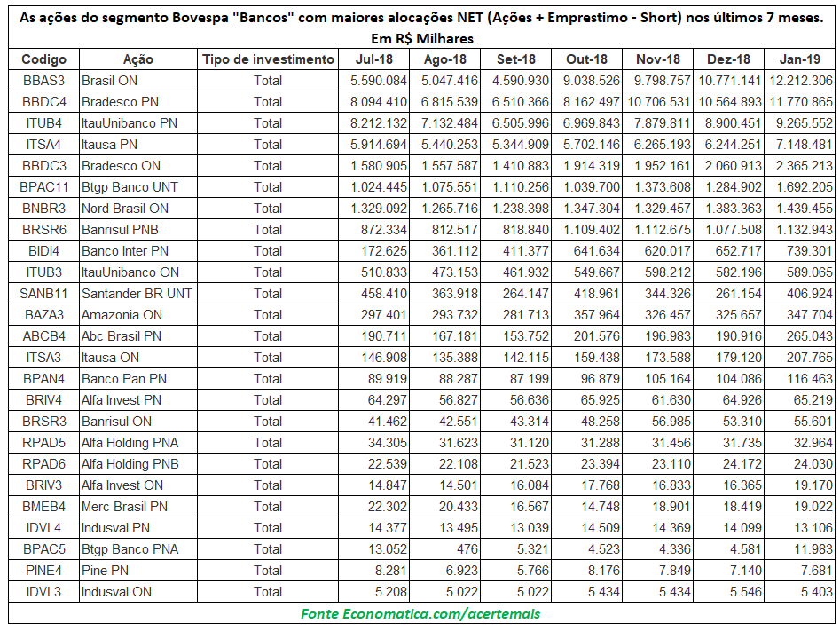Click the ITUB4 code cell
Viewport: 840px width, 631px height.
point(44,123)
